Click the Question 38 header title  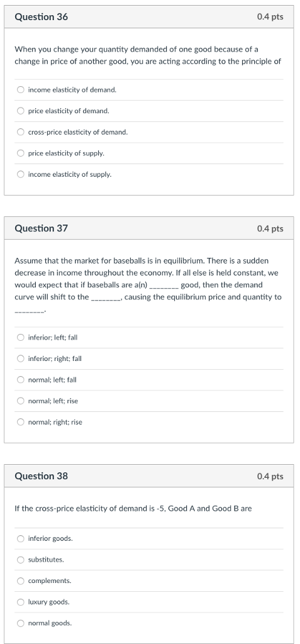(x=41, y=476)
